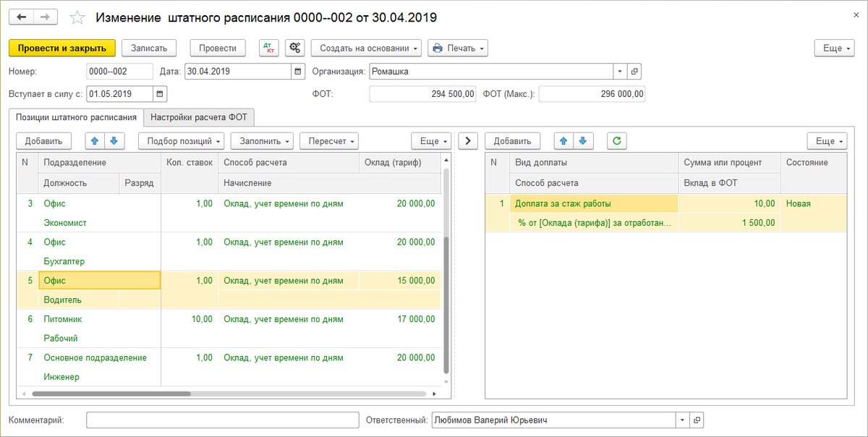
Task: Open the Дт/Кт postings icon
Action: click(268, 48)
